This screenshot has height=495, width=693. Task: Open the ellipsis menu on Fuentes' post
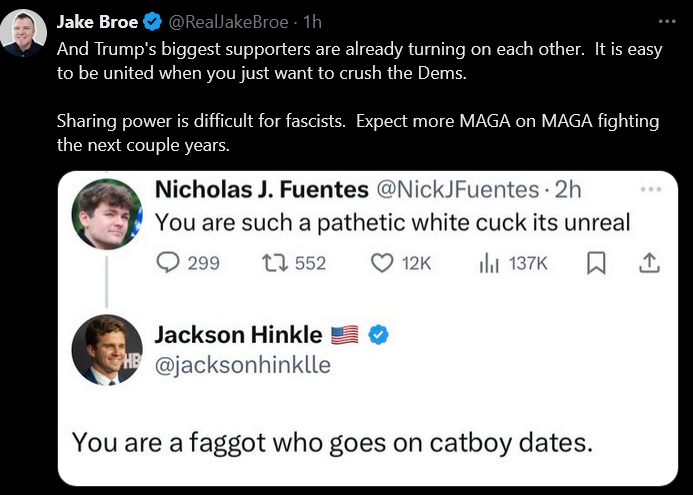(650, 189)
